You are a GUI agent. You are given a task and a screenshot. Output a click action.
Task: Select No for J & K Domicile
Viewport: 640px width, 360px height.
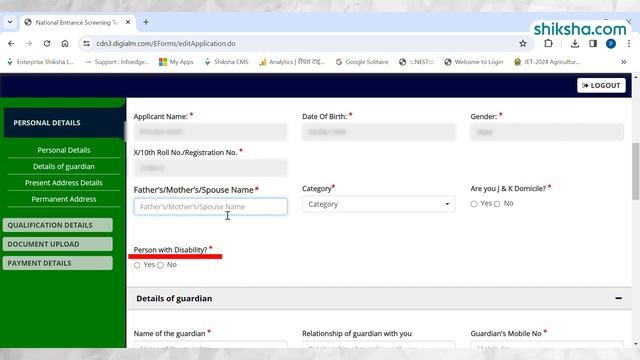(x=497, y=204)
